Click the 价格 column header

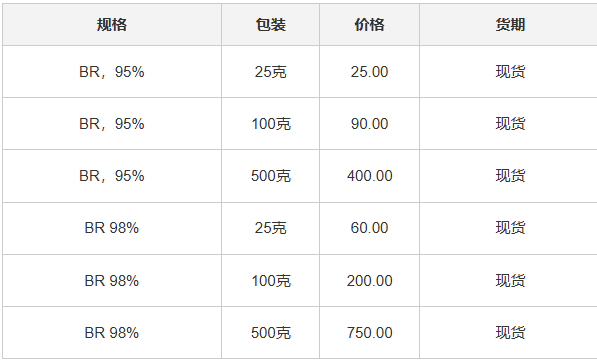369,25
